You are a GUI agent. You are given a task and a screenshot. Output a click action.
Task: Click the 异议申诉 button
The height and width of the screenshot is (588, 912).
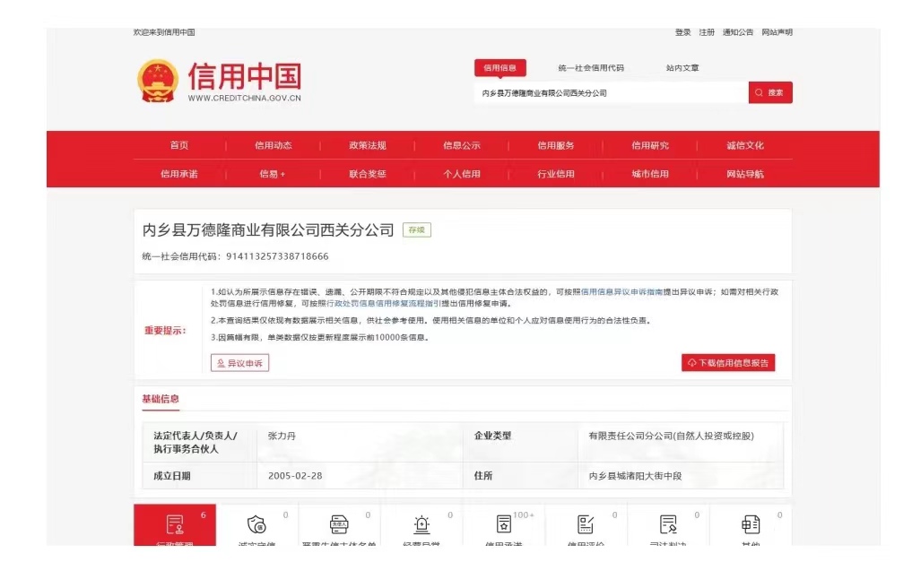point(241,362)
